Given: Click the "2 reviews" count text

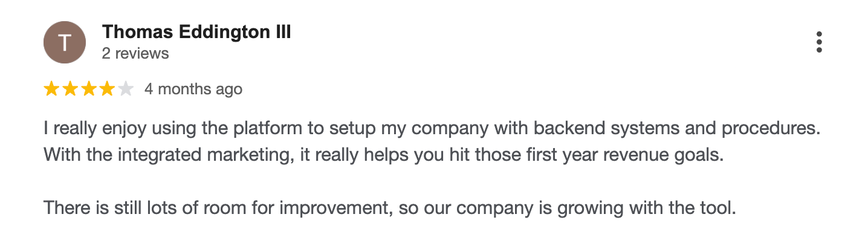Looking at the screenshot, I should (135, 54).
